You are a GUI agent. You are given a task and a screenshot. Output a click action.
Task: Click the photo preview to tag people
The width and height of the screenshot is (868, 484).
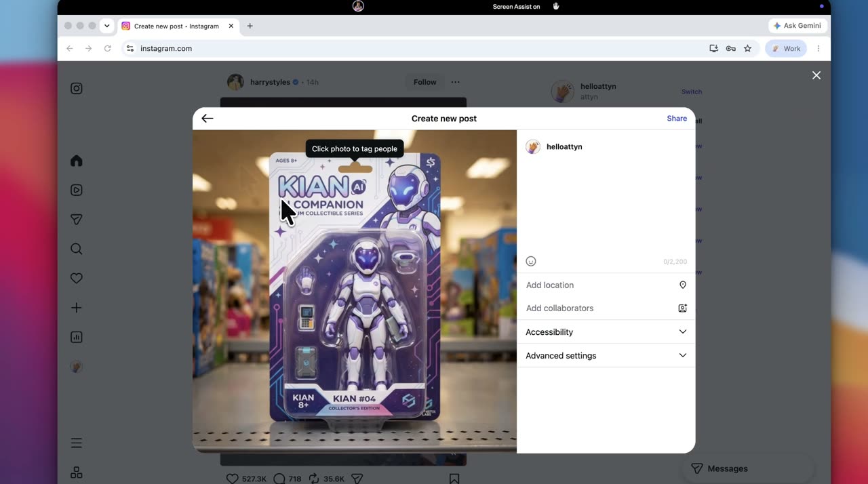(355, 291)
